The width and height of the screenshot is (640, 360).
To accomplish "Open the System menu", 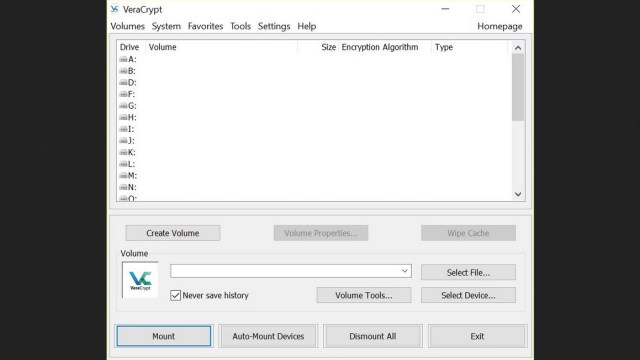I will [x=166, y=26].
